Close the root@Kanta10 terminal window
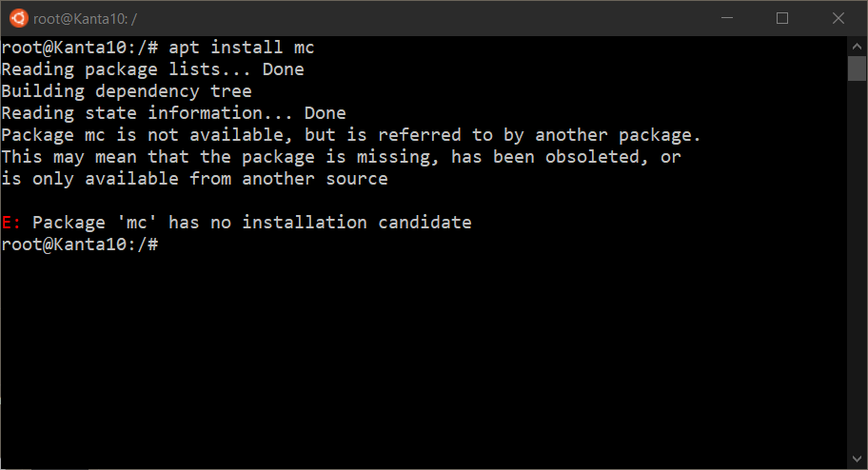 tap(838, 18)
